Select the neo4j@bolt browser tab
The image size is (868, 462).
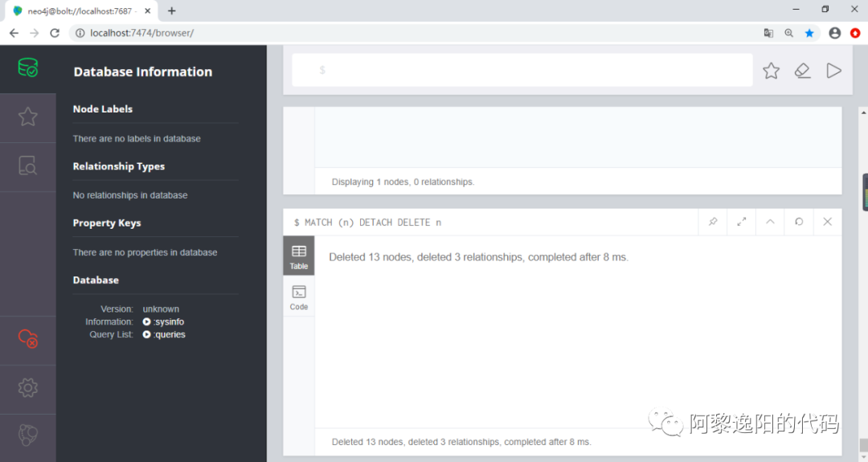pyautogui.click(x=80, y=11)
